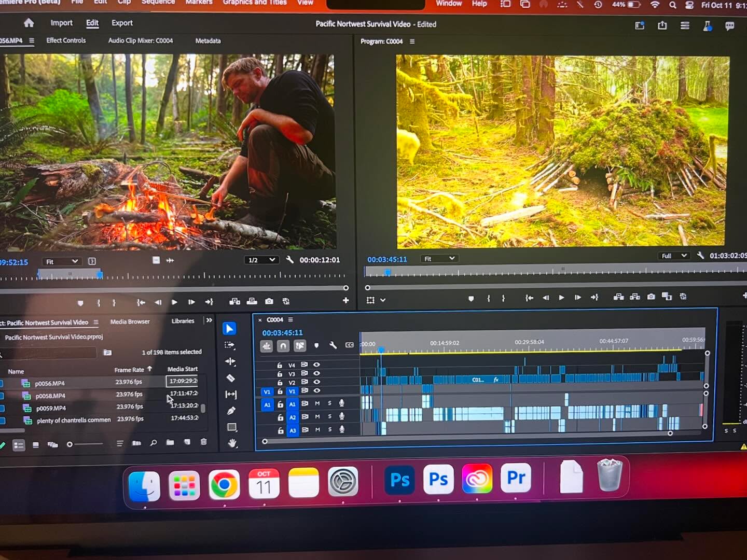This screenshot has height=560, width=747.
Task: Toggle insert sequences as nests button
Action: tap(267, 346)
